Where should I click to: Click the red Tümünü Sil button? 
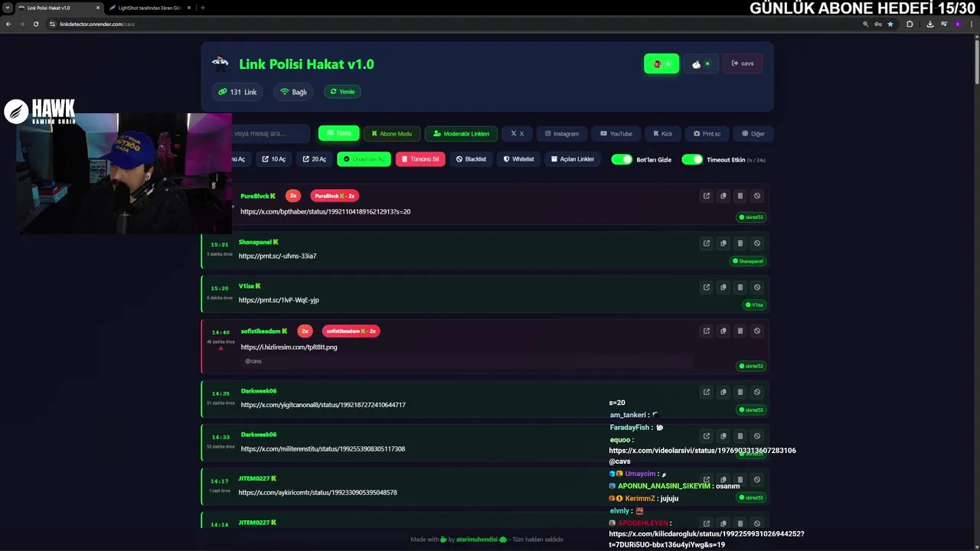pyautogui.click(x=420, y=159)
